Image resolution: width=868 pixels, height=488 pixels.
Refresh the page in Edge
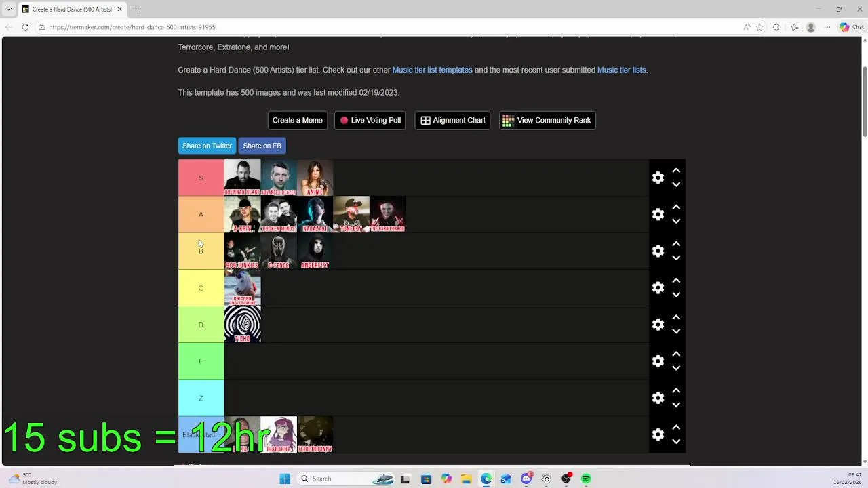click(x=25, y=27)
